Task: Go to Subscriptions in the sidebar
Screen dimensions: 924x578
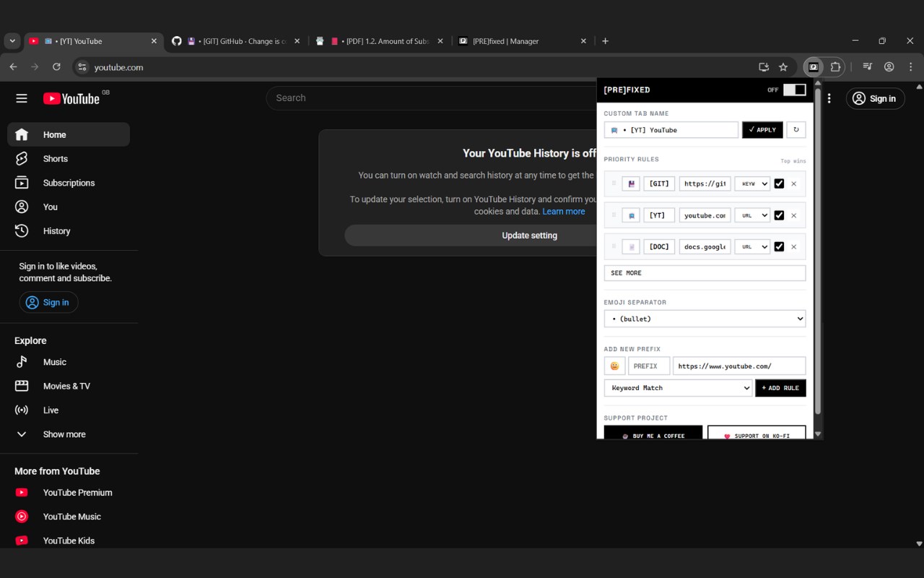Action: [69, 183]
